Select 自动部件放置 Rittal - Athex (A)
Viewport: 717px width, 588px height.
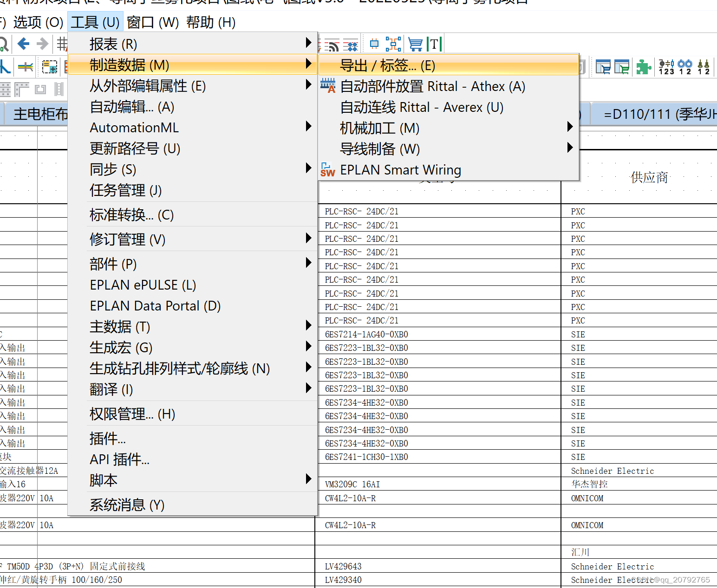coord(449,86)
